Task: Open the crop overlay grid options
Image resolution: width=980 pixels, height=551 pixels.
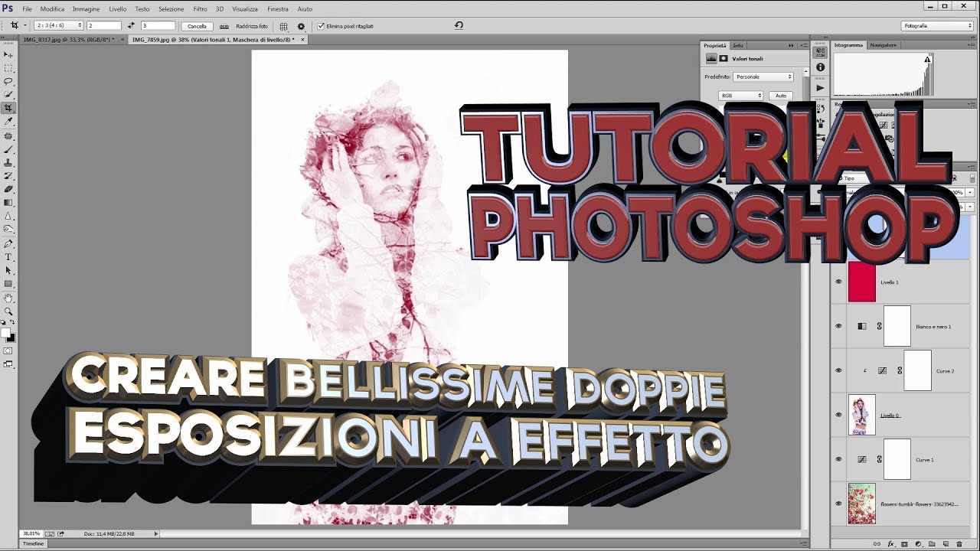Action: click(x=283, y=26)
